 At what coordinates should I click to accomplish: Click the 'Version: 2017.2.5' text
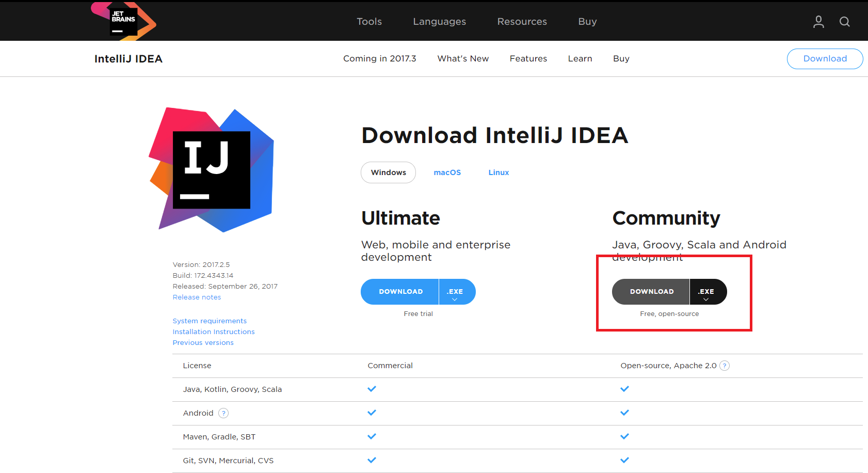(x=201, y=265)
